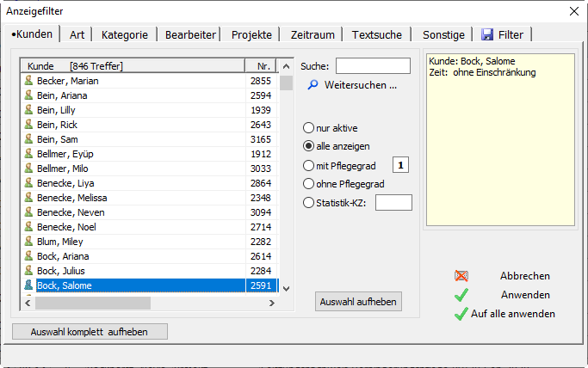Click 'Auf alle anwenden'
588x368 pixels.
pyautogui.click(x=513, y=314)
